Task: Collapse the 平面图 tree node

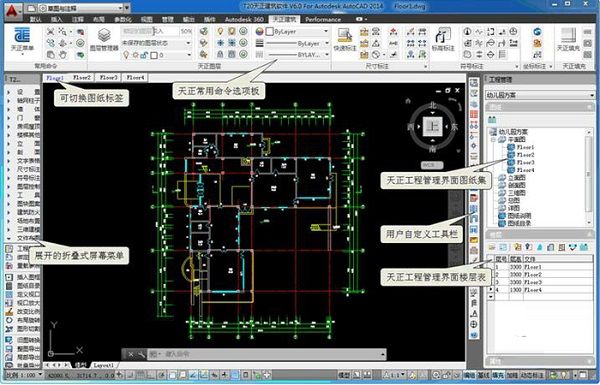Action: tap(493, 140)
